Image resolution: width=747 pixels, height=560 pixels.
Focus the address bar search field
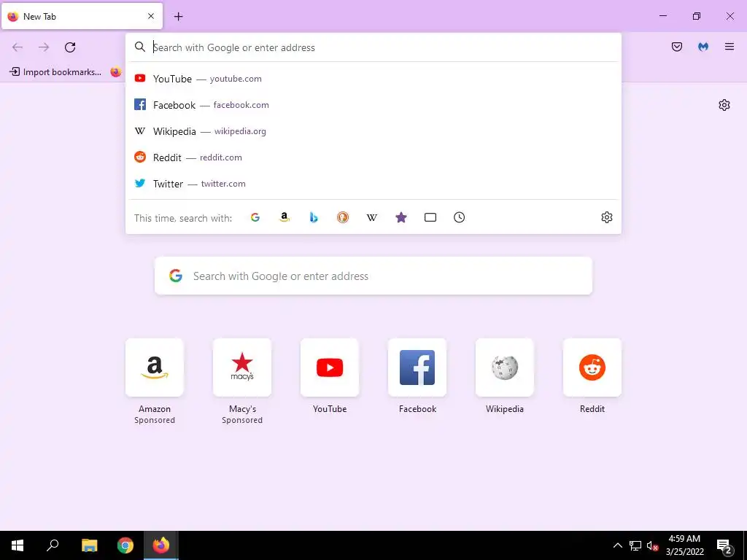point(373,47)
